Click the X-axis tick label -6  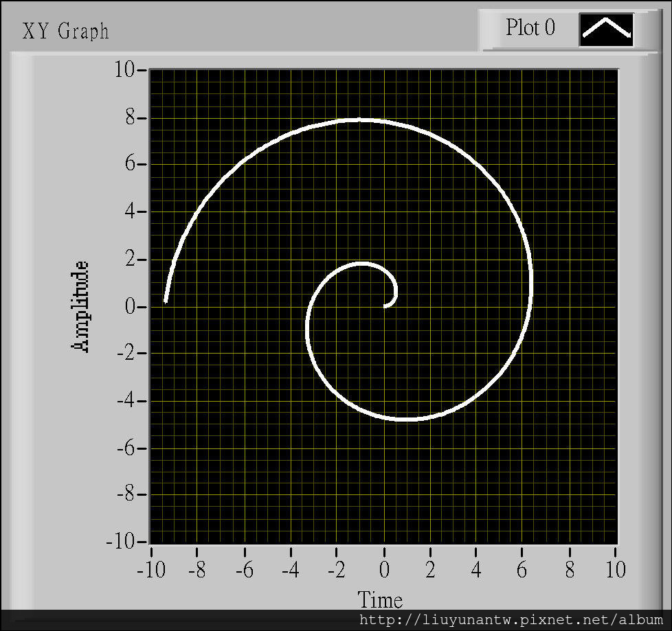click(245, 569)
